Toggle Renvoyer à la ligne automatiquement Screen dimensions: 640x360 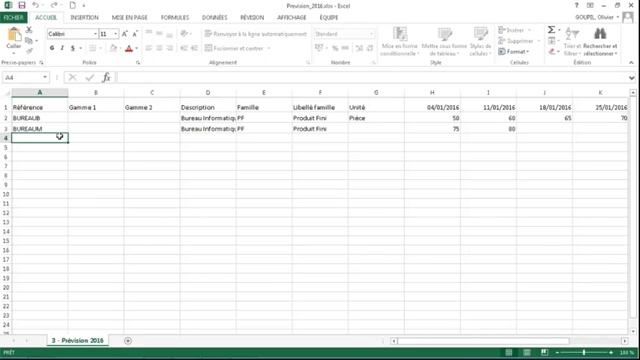coord(256,34)
